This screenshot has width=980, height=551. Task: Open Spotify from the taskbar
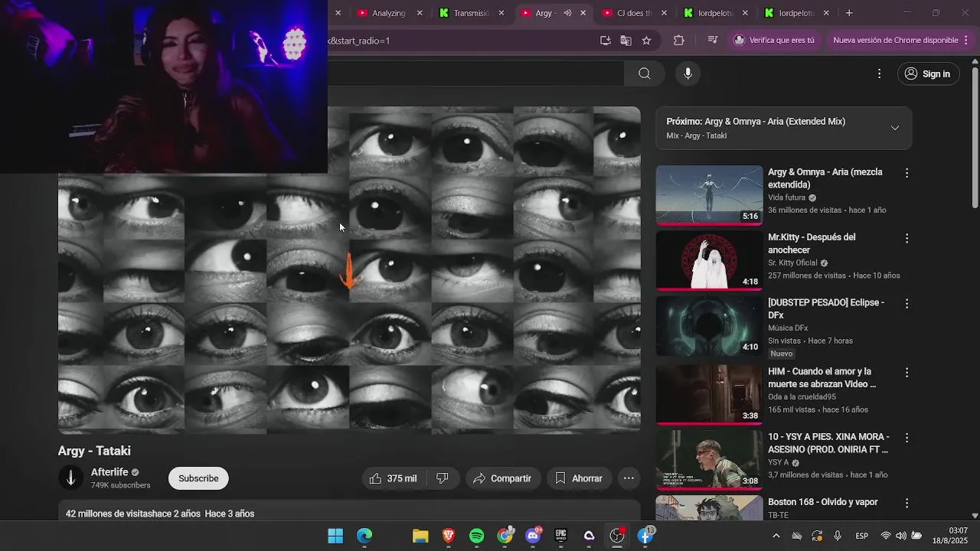pyautogui.click(x=476, y=536)
